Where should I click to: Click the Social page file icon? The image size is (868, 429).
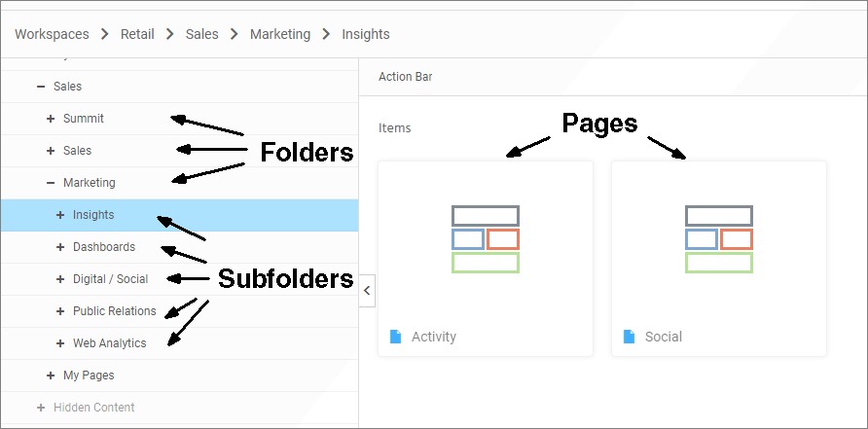pyautogui.click(x=629, y=337)
